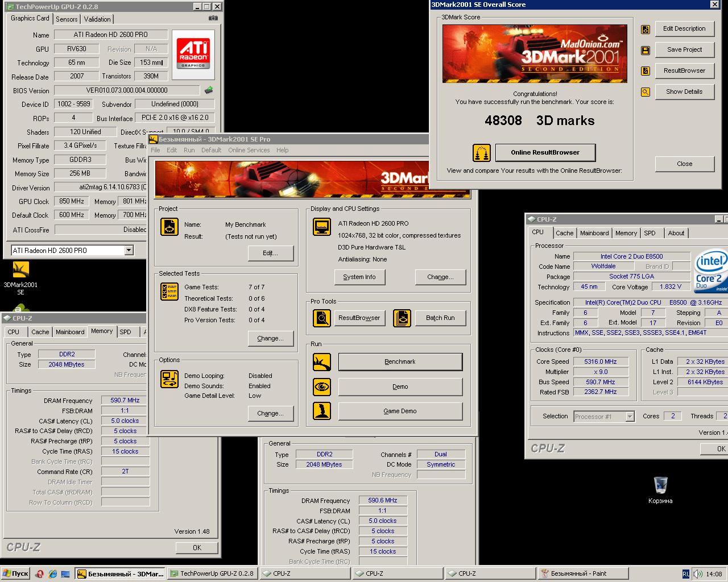Click the Save Project button
This screenshot has width=728, height=582.
(x=685, y=49)
